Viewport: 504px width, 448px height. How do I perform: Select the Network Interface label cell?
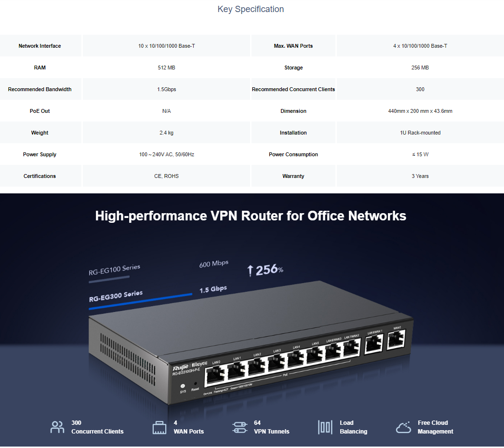pos(40,46)
